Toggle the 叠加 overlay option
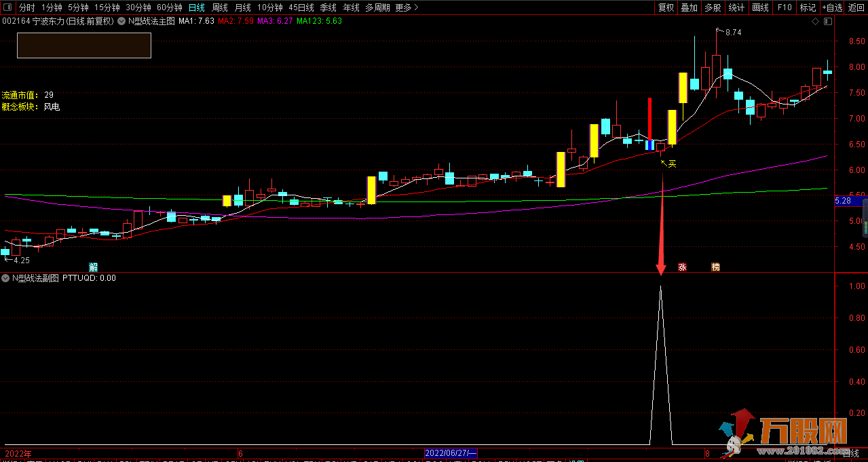Viewport: 868px width, 462px height. [x=689, y=7]
